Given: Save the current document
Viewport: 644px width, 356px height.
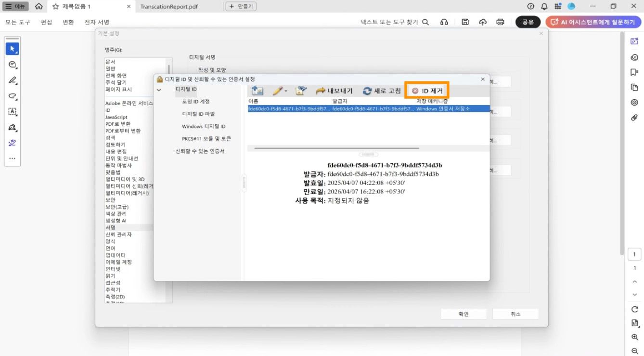Looking at the screenshot, I should point(464,22).
